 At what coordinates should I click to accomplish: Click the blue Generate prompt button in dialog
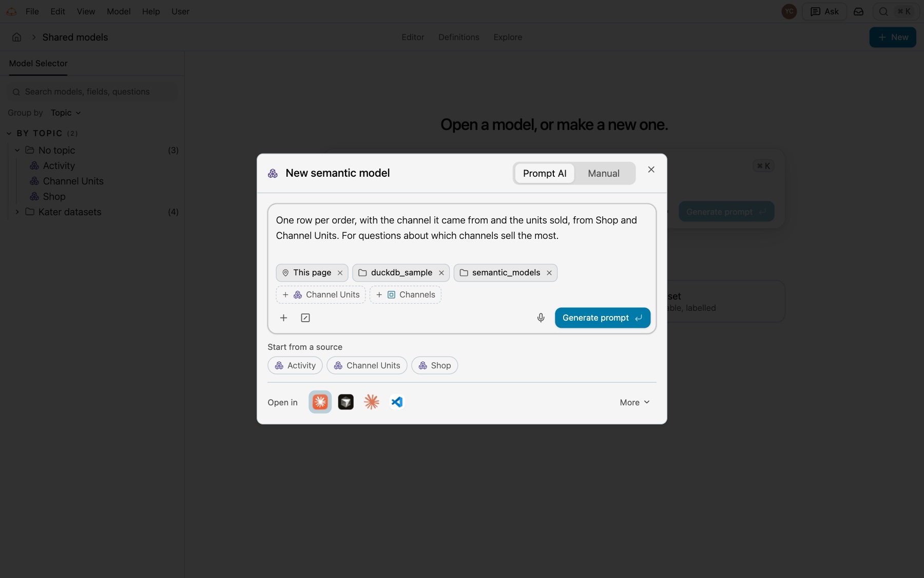(x=603, y=318)
